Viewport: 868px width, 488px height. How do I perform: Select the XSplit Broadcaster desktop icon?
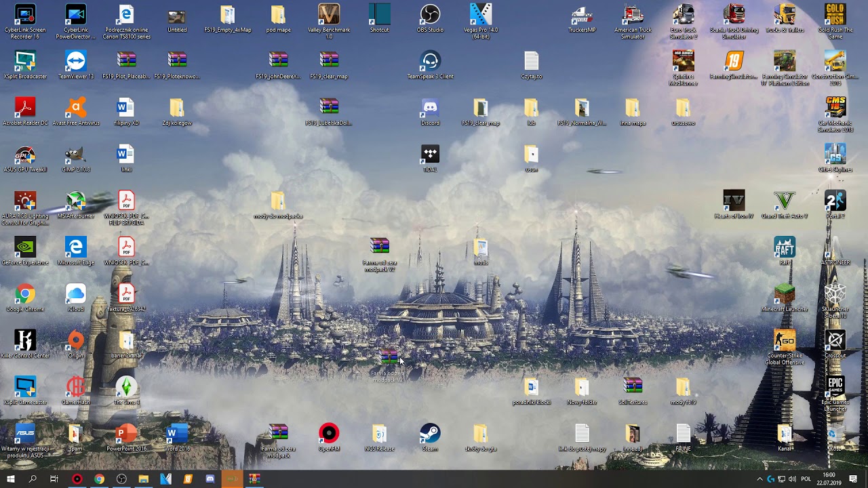[25, 65]
